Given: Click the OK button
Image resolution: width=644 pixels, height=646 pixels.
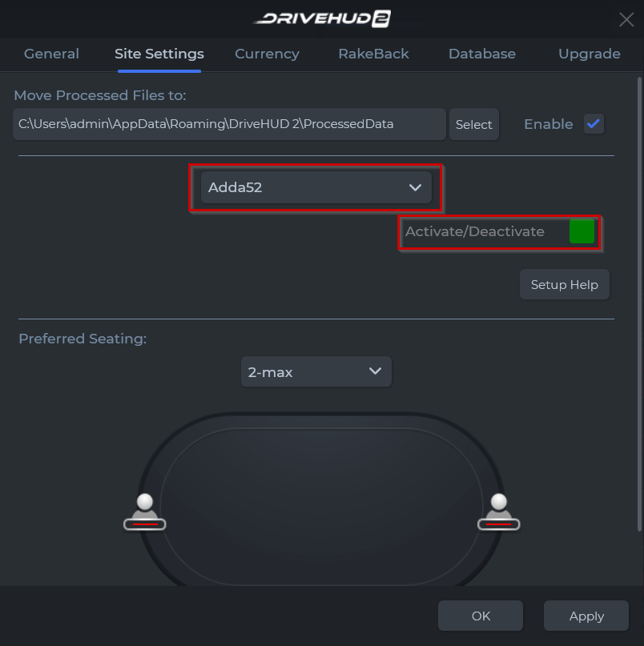Looking at the screenshot, I should pyautogui.click(x=481, y=616).
